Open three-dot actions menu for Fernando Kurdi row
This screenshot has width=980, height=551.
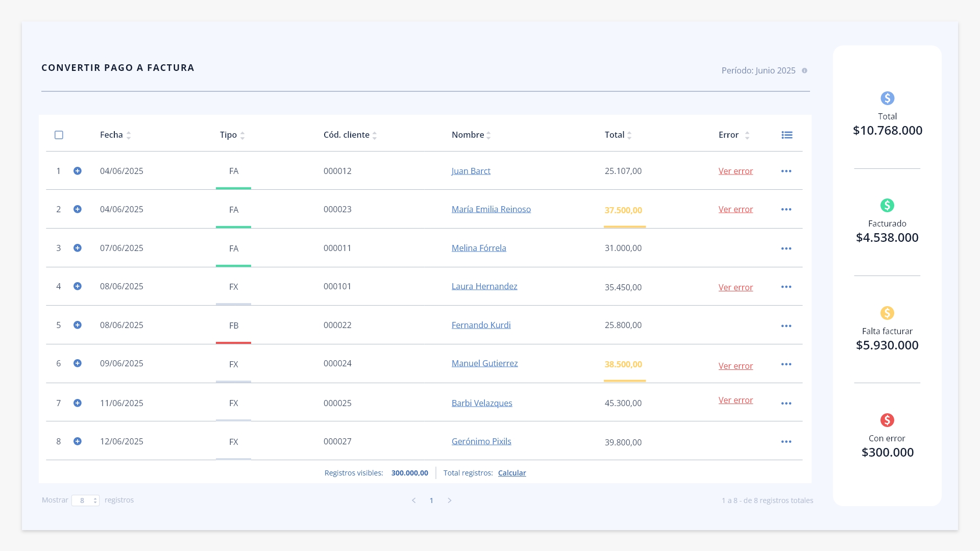tap(786, 326)
